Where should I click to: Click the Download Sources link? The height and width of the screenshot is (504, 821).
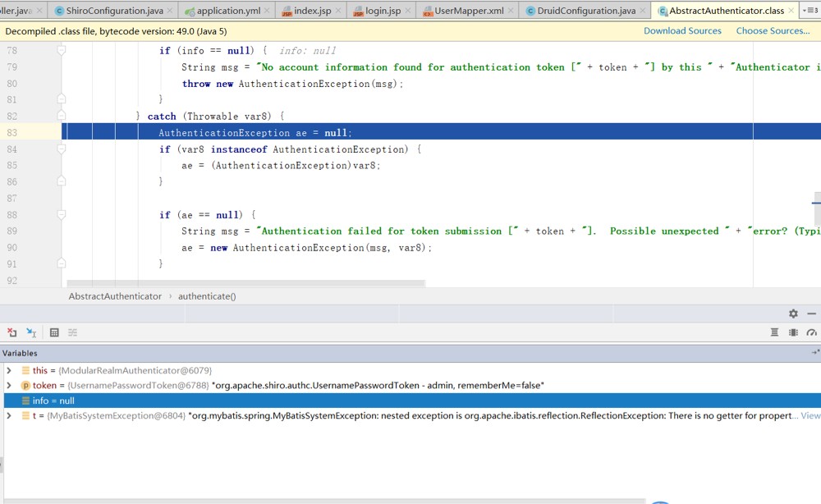coord(682,31)
